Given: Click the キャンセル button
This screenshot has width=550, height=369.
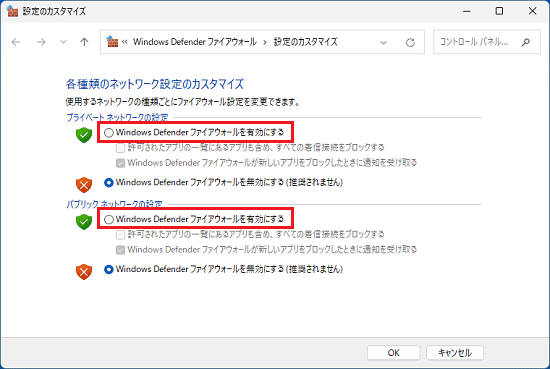Looking at the screenshot, I should click(x=455, y=353).
